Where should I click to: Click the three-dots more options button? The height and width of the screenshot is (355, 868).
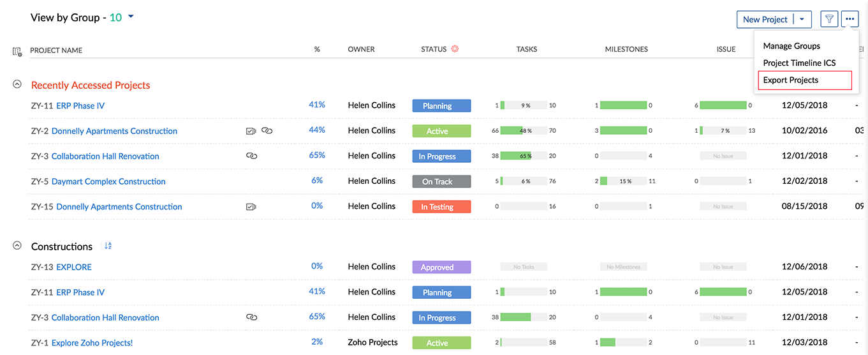(x=850, y=19)
